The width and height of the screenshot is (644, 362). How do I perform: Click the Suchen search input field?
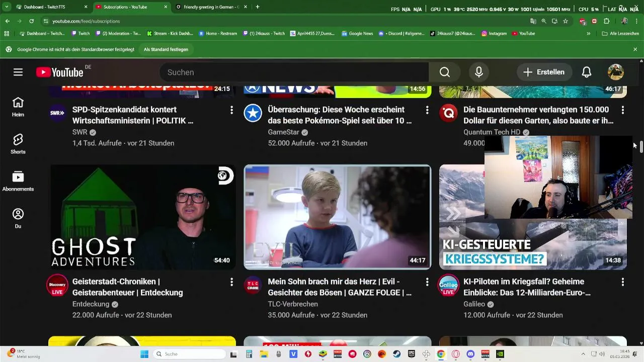(x=294, y=72)
